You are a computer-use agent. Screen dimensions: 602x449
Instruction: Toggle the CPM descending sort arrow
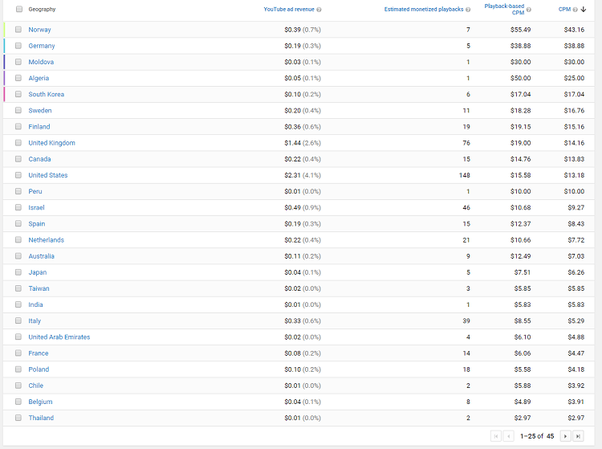(583, 9)
